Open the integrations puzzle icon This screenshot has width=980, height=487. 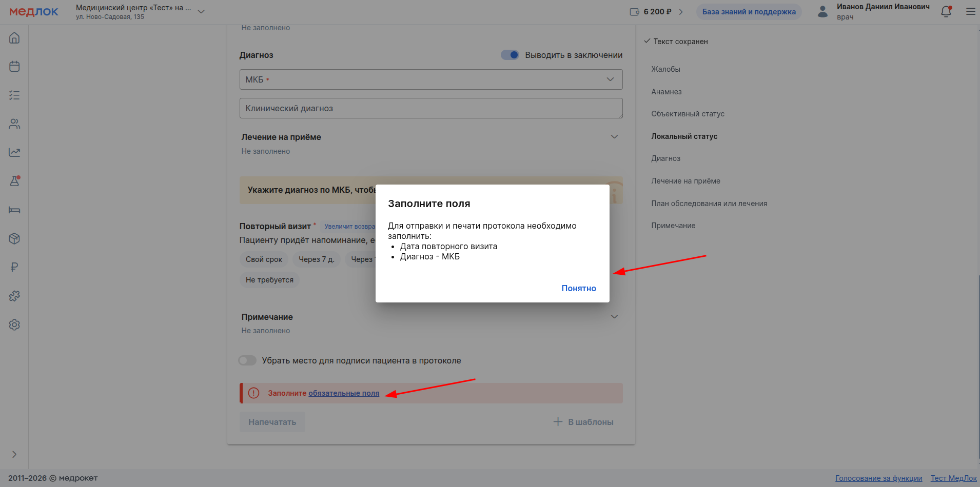coord(14,296)
